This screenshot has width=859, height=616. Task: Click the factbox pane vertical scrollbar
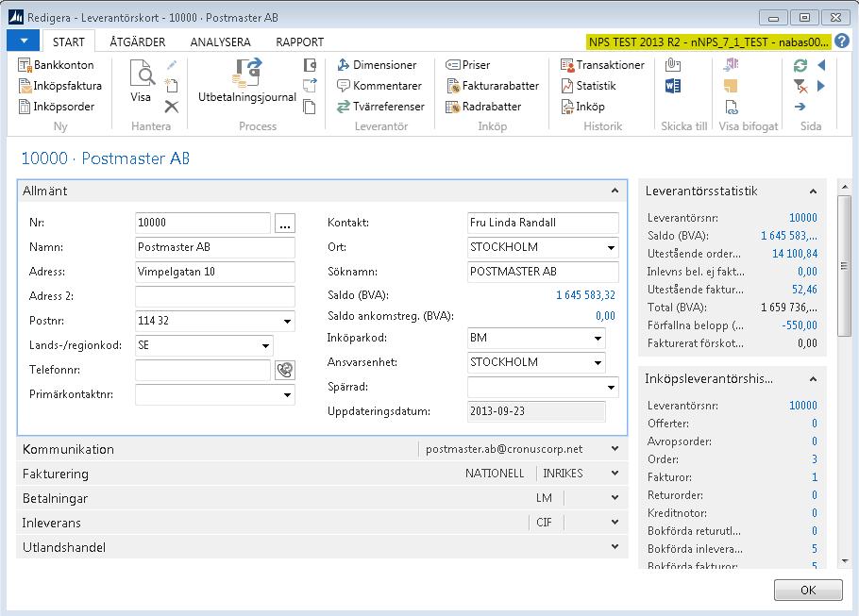(x=844, y=266)
